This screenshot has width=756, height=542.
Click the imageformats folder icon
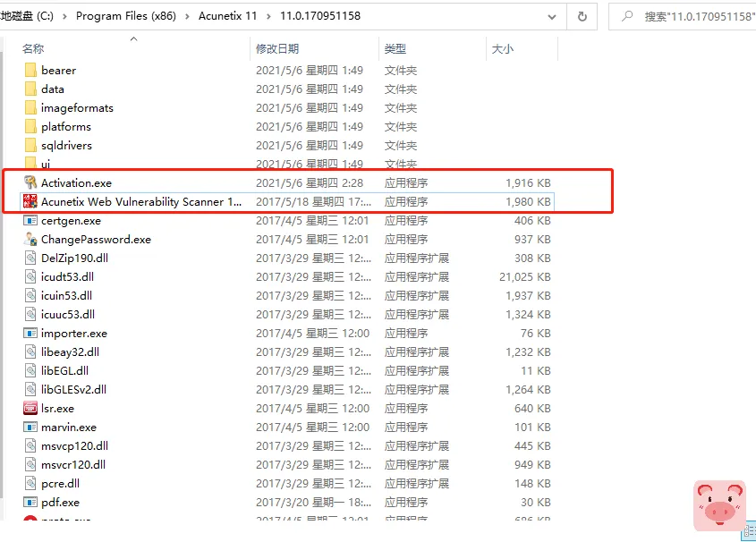point(30,108)
